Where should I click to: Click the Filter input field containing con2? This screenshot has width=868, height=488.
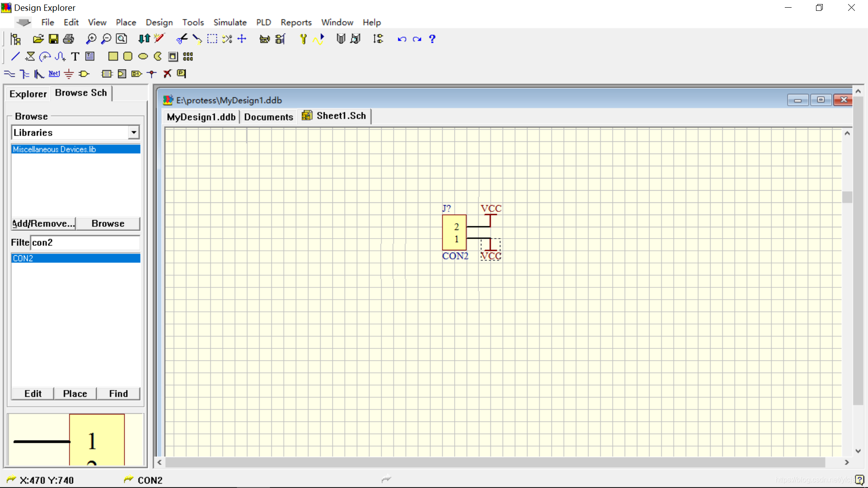click(x=85, y=243)
